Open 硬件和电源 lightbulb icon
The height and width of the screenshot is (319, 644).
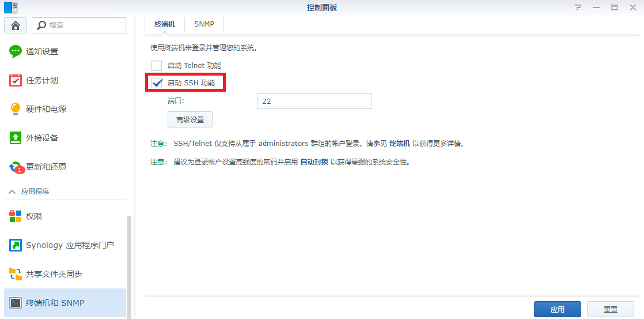pyautogui.click(x=16, y=109)
